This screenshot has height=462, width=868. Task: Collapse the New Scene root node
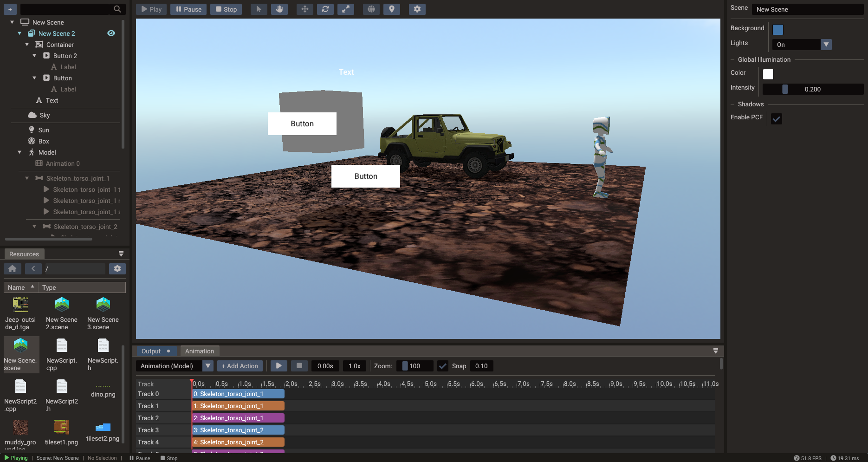pyautogui.click(x=12, y=22)
